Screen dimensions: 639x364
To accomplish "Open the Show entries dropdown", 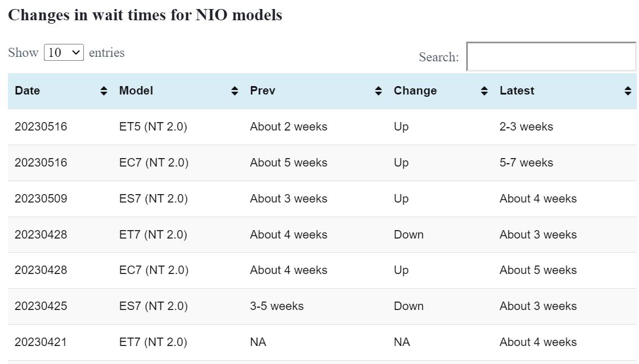I will point(64,53).
